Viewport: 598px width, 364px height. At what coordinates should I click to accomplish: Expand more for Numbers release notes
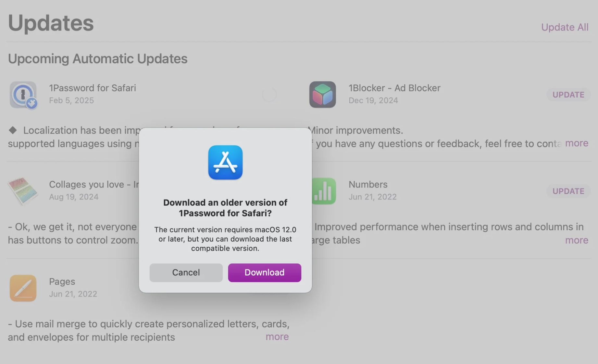tap(577, 240)
